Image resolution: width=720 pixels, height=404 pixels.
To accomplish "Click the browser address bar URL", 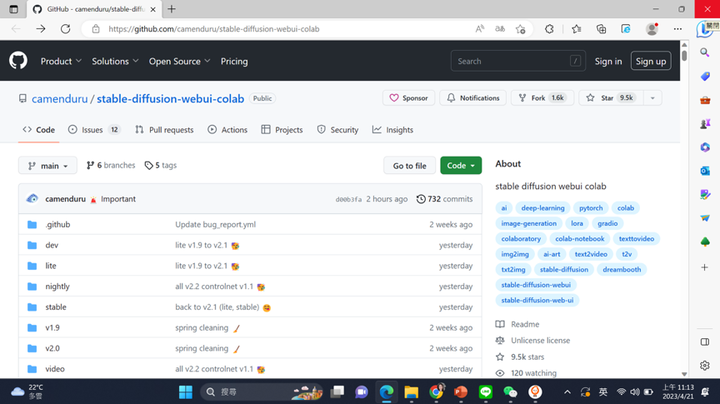I will pos(214,29).
